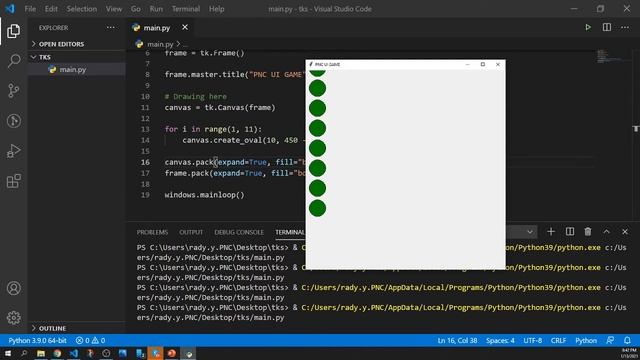The width and height of the screenshot is (640, 360).
Task: Click the clock in system tray
Action: [629, 353]
